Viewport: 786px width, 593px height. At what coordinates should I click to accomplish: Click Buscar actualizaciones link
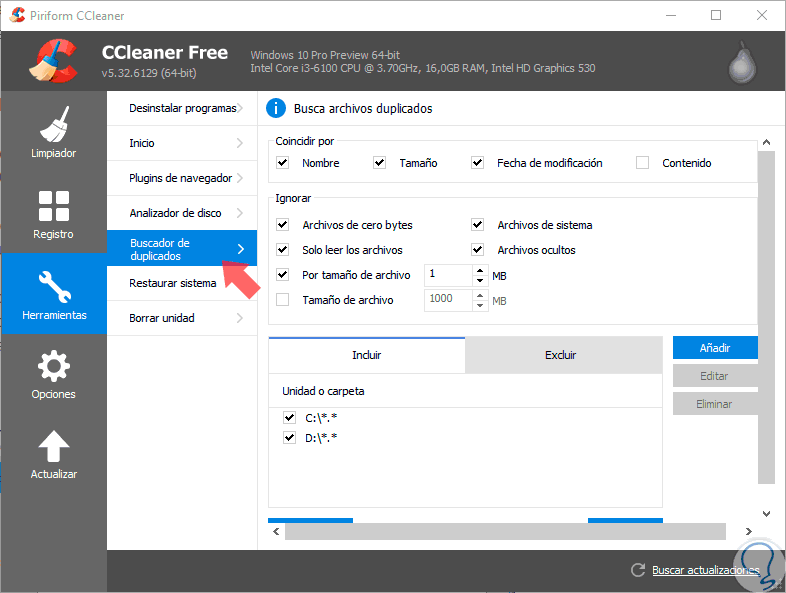click(705, 570)
